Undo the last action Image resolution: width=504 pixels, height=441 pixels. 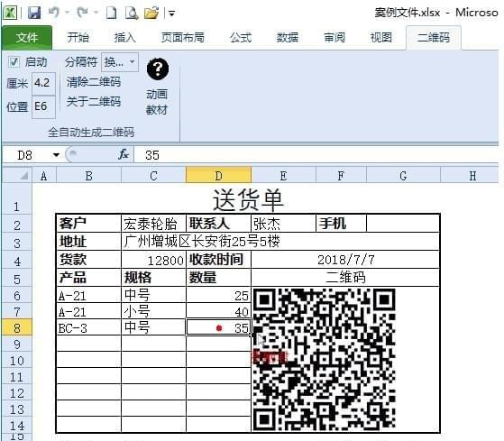[54, 13]
